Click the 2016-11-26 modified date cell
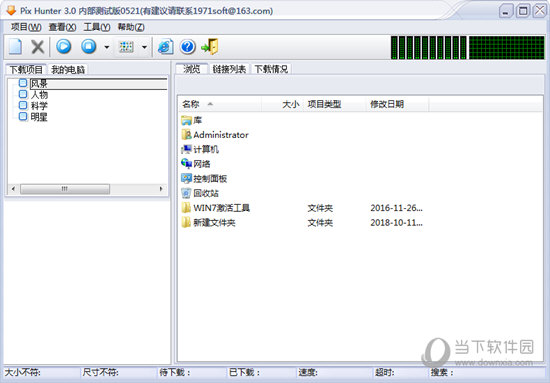 396,208
